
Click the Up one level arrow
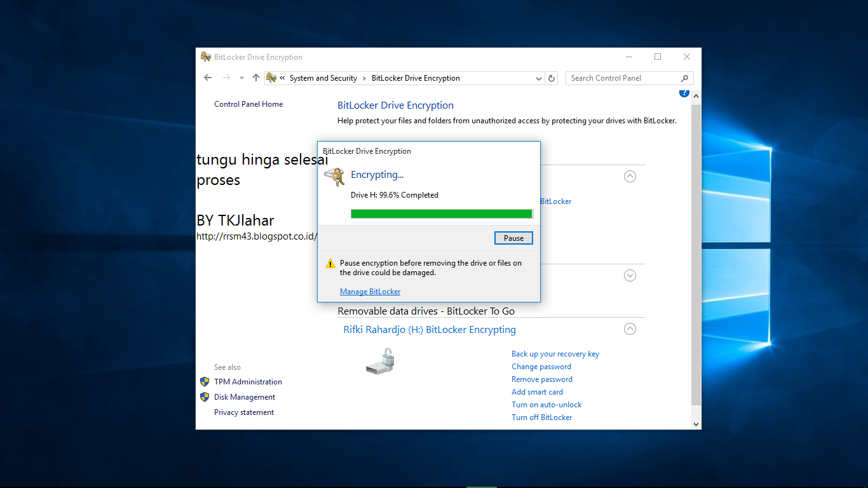coord(256,78)
